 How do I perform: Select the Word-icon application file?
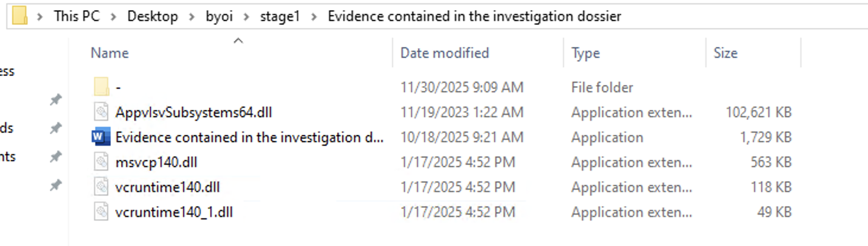click(102, 137)
